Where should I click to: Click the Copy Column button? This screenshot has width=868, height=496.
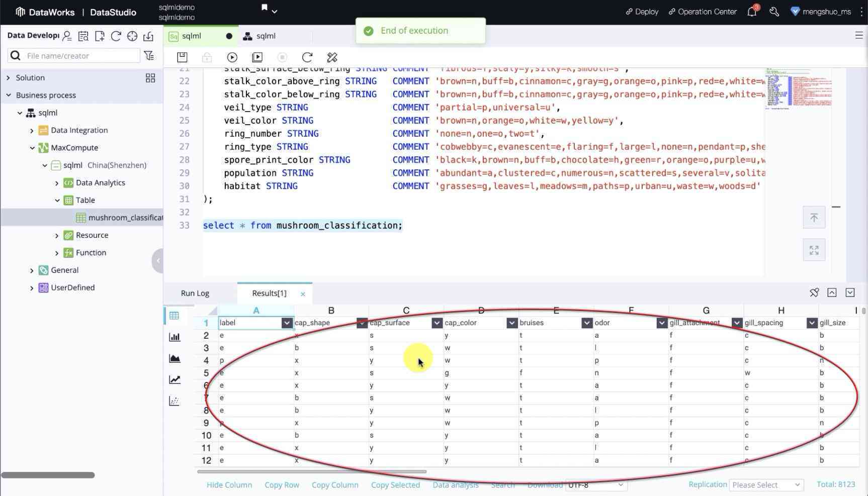click(x=335, y=485)
